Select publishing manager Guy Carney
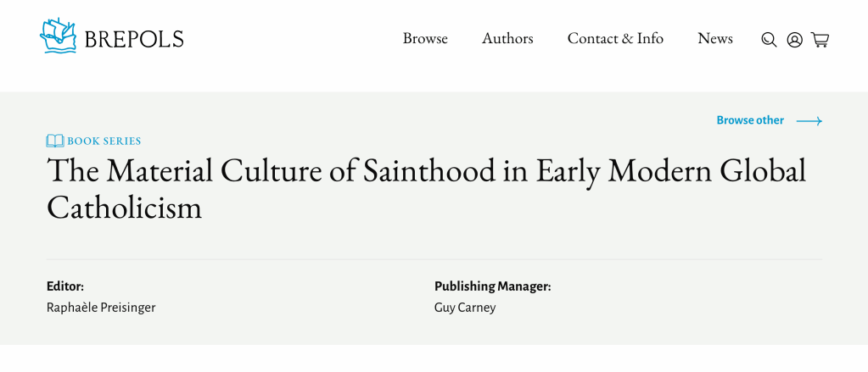Viewport: 868px width, 372px height. click(464, 308)
